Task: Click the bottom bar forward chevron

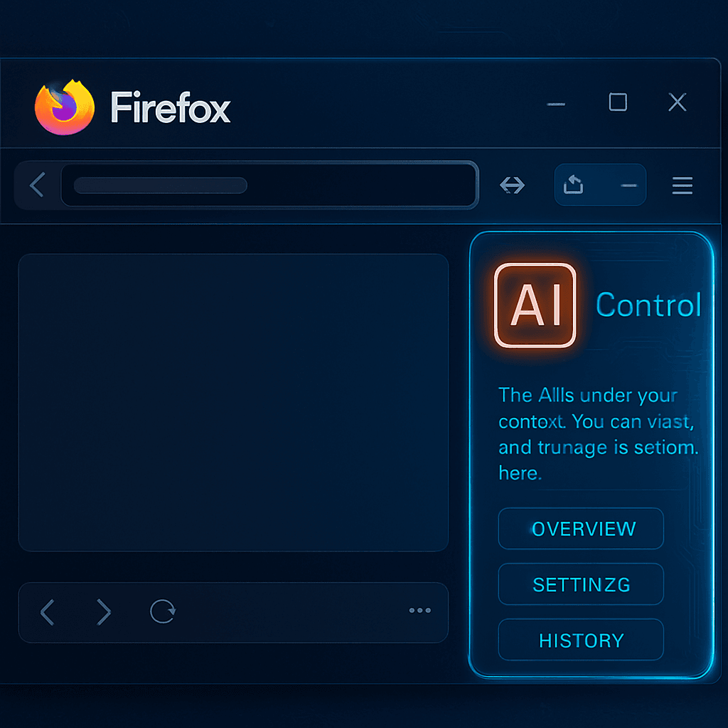Action: tap(104, 612)
